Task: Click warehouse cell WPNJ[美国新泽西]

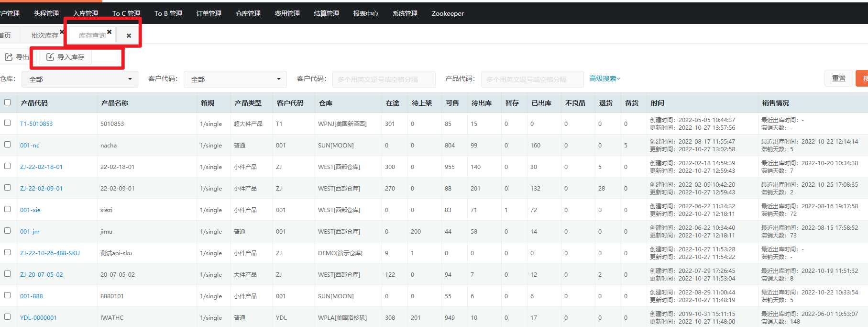Action: [342, 124]
